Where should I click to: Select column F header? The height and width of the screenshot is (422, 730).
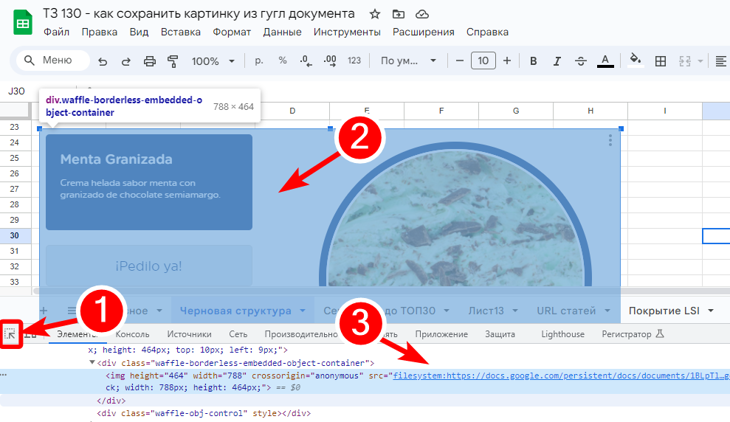pos(441,111)
